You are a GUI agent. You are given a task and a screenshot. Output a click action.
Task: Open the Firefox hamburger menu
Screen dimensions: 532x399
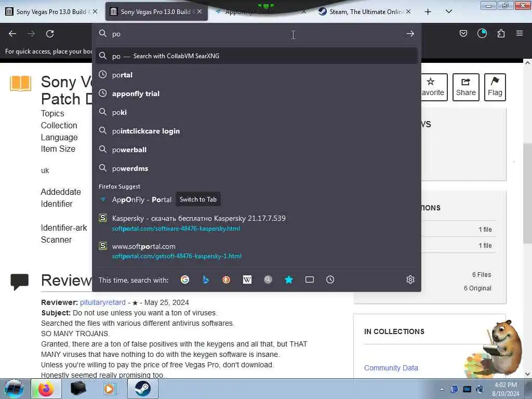[x=520, y=33]
